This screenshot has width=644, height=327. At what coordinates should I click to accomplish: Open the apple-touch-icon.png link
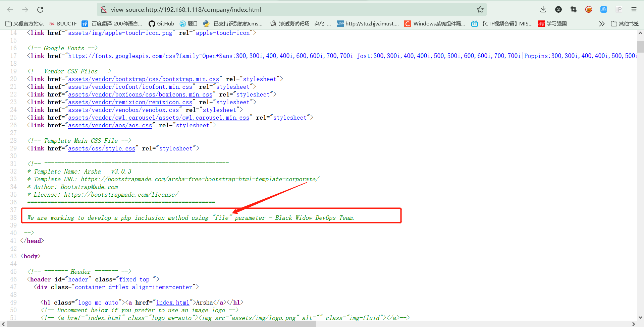click(x=120, y=33)
